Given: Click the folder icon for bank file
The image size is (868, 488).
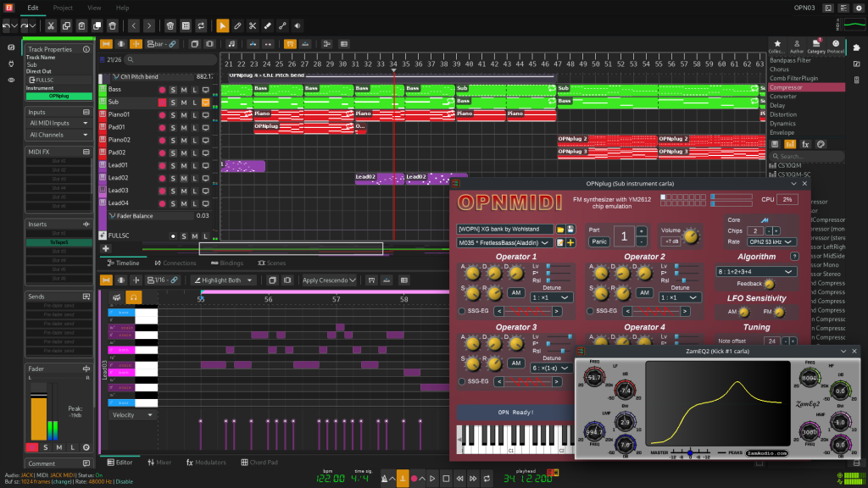Looking at the screenshot, I should click(560, 230).
